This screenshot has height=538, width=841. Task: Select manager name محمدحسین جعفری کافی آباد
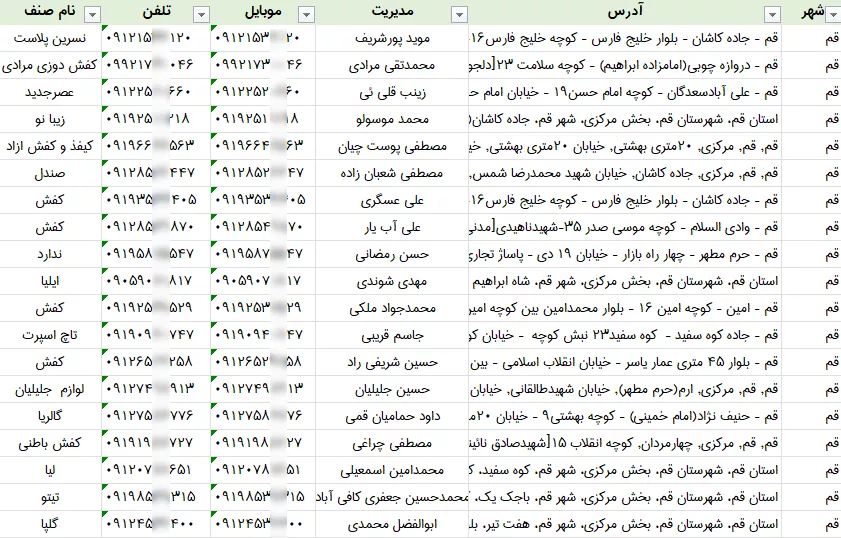point(392,497)
